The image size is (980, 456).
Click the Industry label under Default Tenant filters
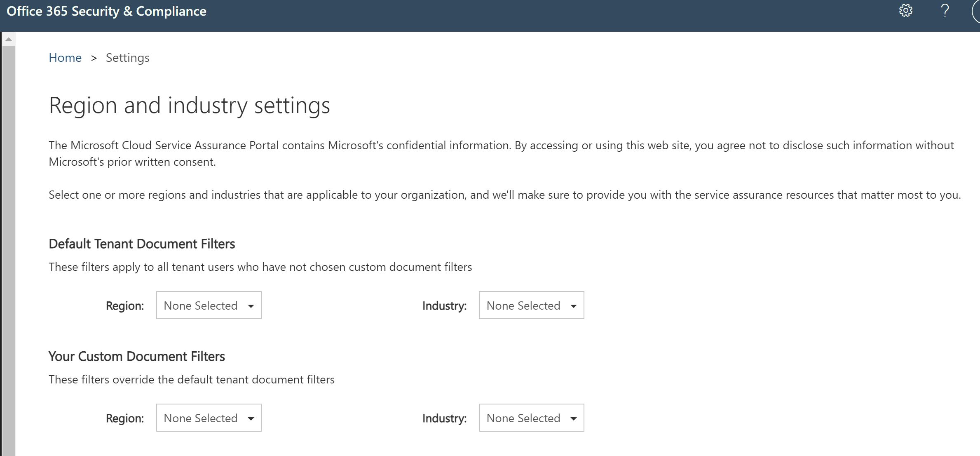point(444,306)
